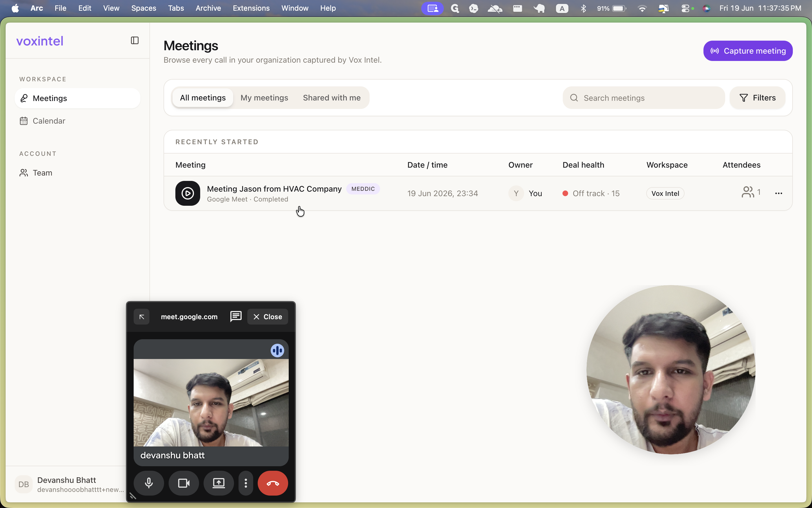Play the HVAC Company meeting recording icon
This screenshot has width=812, height=508.
click(187, 193)
